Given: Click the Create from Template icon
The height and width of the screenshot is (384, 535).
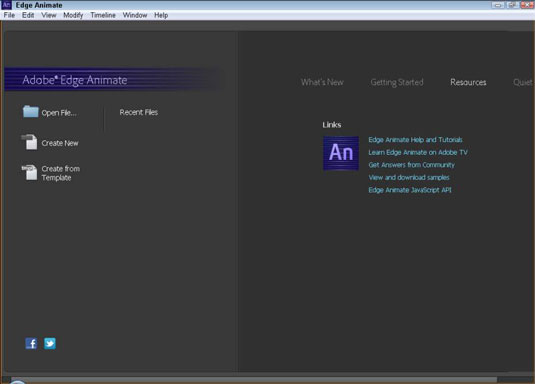Looking at the screenshot, I should 30,172.
